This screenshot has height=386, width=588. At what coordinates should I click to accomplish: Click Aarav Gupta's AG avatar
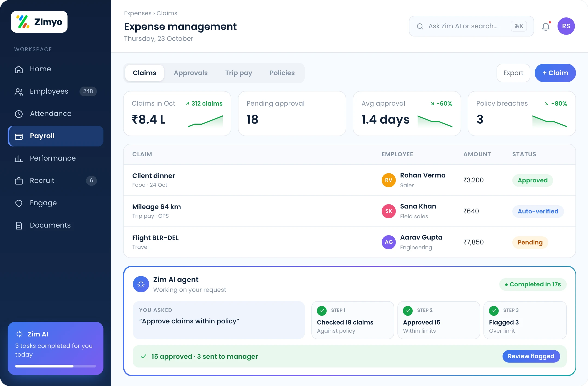click(x=388, y=242)
